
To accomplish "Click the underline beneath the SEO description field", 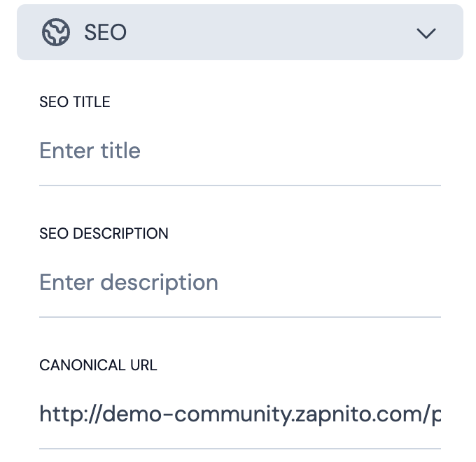I will pyautogui.click(x=239, y=317).
